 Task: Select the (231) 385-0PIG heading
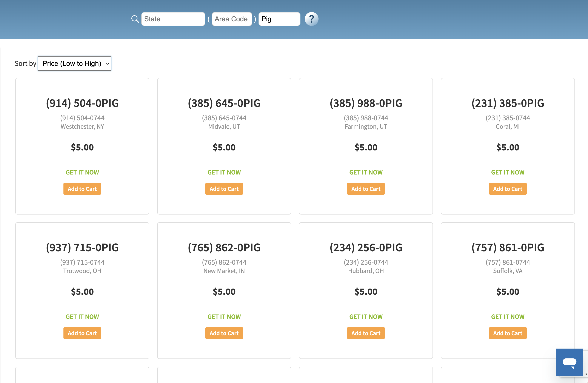click(508, 103)
